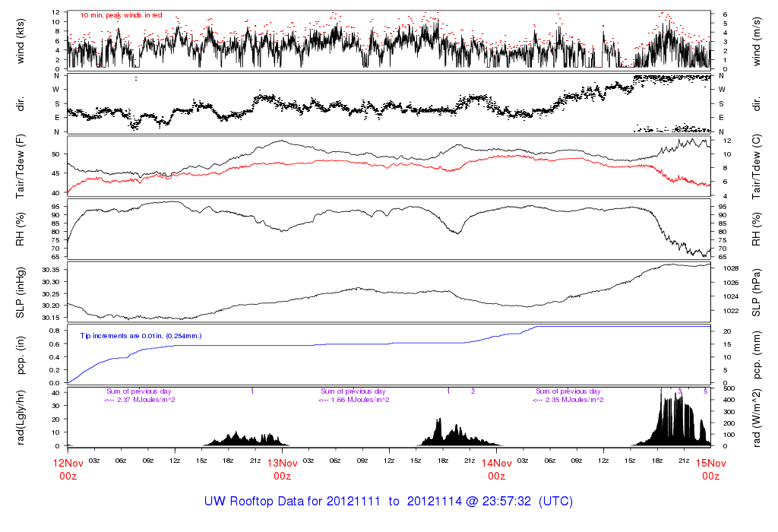Select the 'SLP (inHg)' axis title
778x532 pixels.
pyautogui.click(x=22, y=293)
